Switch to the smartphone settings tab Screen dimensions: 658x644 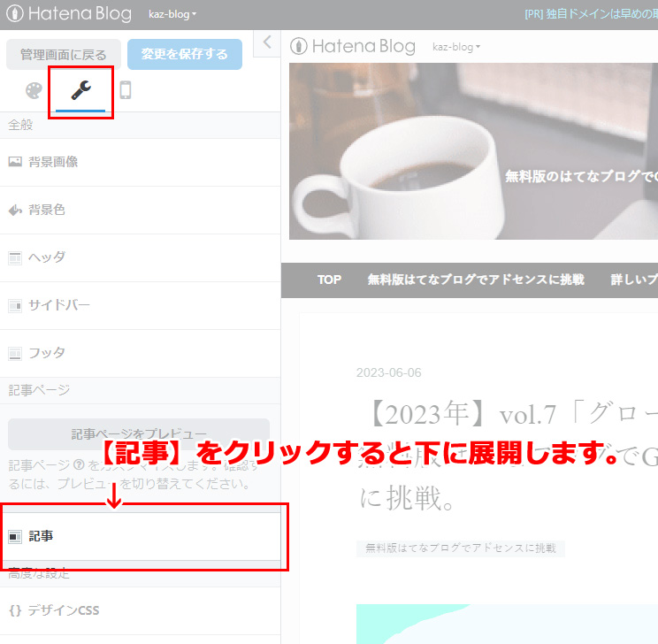126,90
